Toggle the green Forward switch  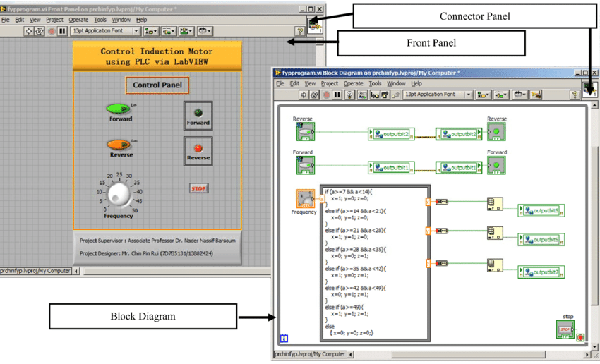point(118,109)
